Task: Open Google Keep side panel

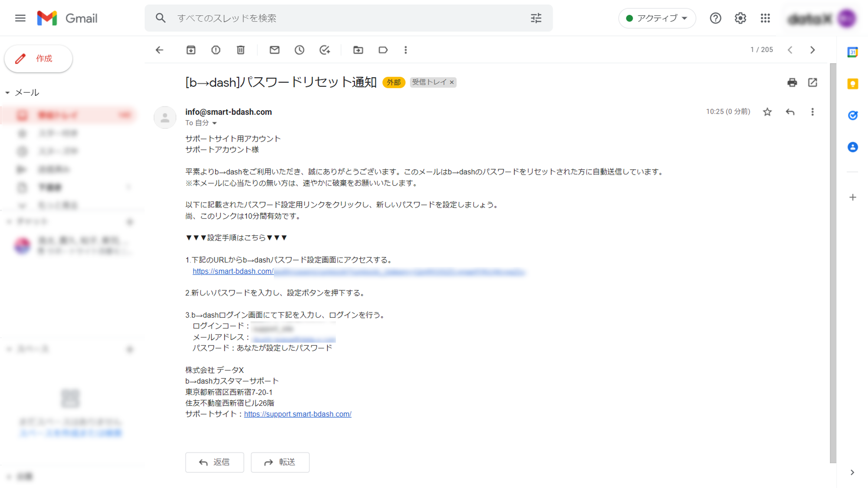Action: tap(853, 84)
